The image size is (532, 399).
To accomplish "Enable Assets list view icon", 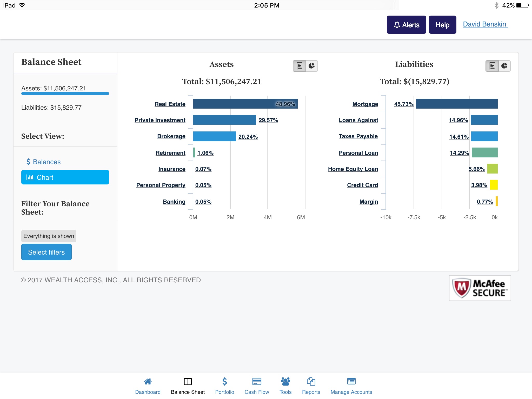I will [x=300, y=65].
